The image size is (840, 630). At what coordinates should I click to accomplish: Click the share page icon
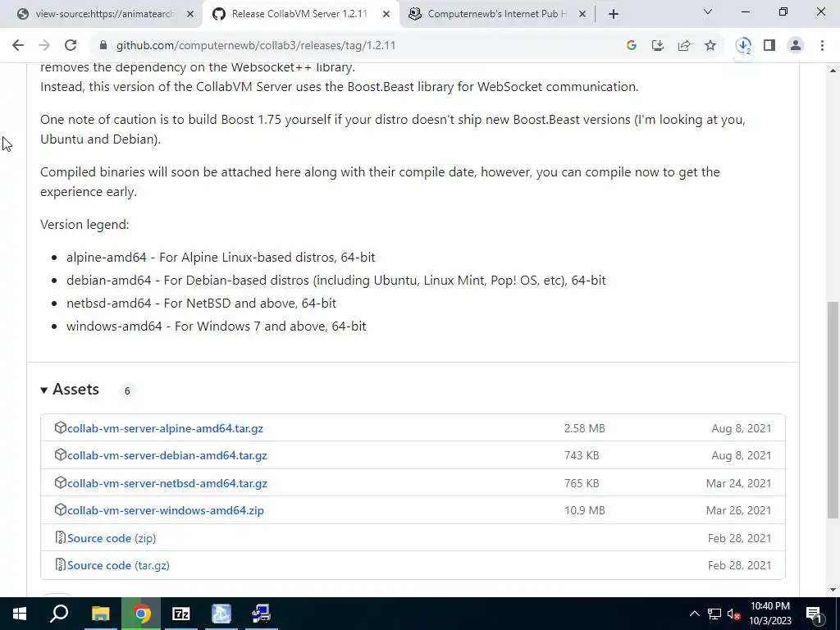tap(684, 46)
